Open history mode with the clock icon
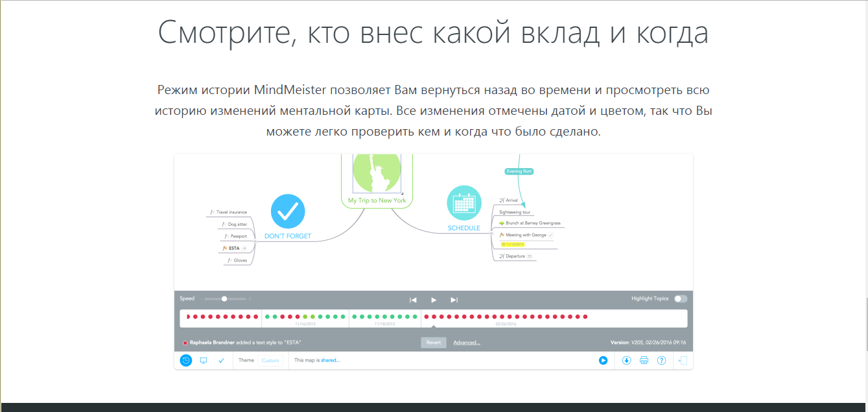The width and height of the screenshot is (868, 412). tap(186, 360)
